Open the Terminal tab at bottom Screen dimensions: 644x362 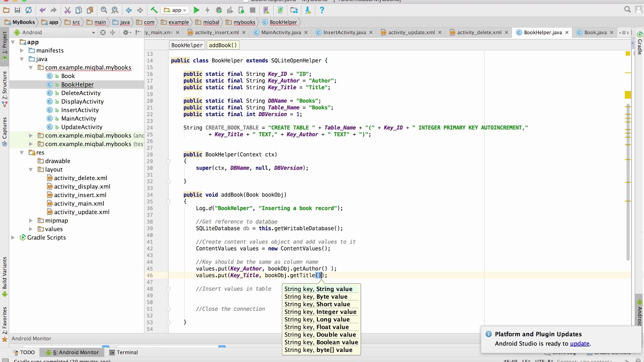coord(123,352)
